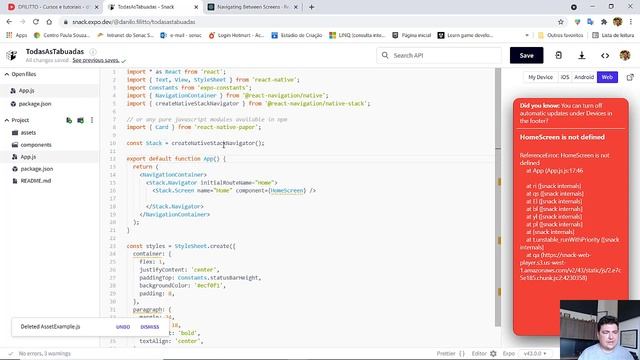Open App.js under Open files

pos(26,91)
